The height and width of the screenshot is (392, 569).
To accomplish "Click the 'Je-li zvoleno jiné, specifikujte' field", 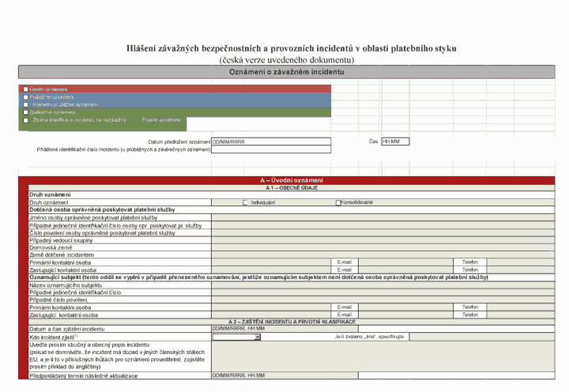I will coord(482,337).
